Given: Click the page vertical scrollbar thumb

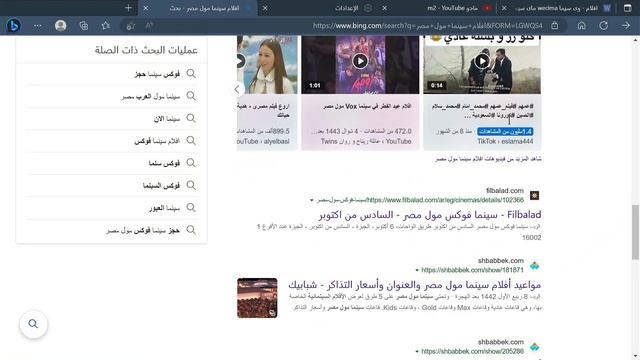Looking at the screenshot, I should [x=635, y=232].
